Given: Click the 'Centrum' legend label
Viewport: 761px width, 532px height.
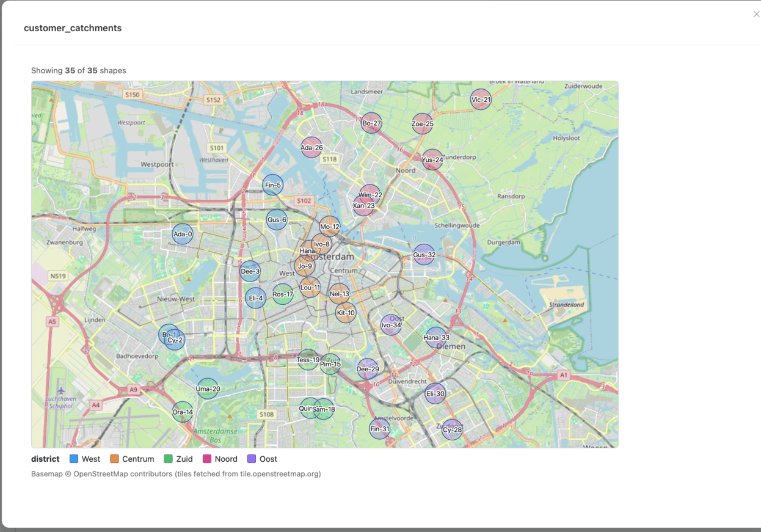Looking at the screenshot, I should pos(138,459).
